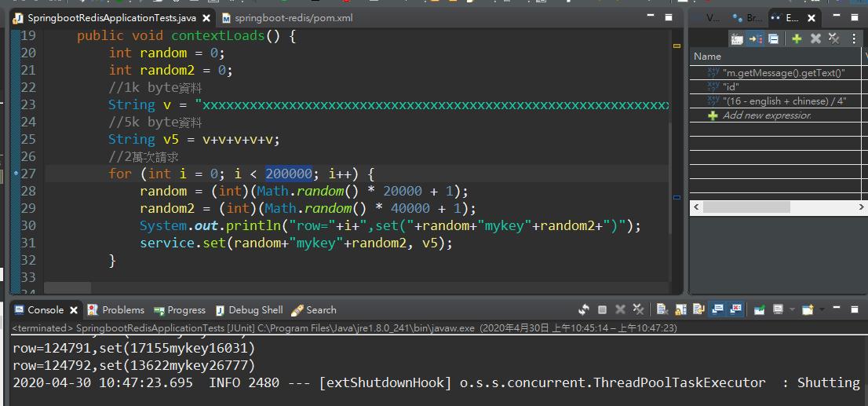Viewport: 868px width, 406px height.
Task: Open the springboot-redis/pom.xml editor tab
Action: (286, 18)
